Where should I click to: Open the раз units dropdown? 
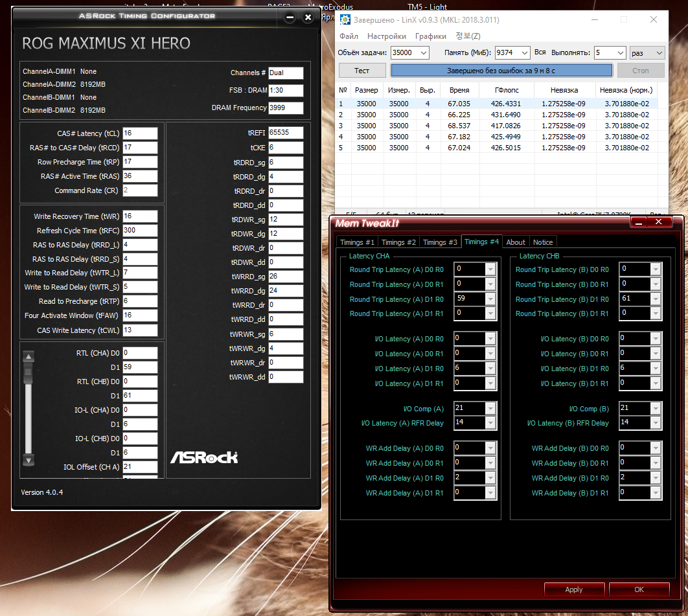pos(647,52)
